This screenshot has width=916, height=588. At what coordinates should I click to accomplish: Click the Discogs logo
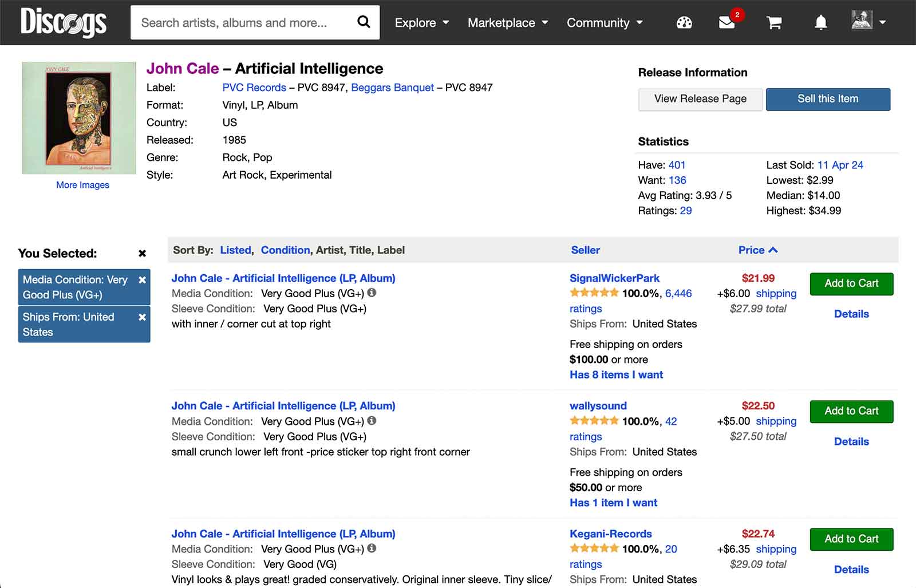(x=64, y=22)
